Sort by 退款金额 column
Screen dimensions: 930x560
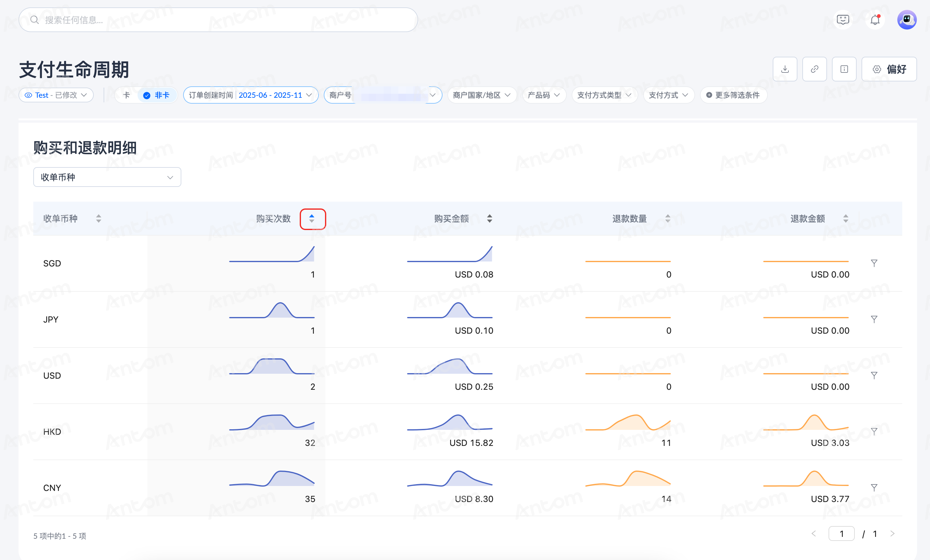click(x=846, y=219)
